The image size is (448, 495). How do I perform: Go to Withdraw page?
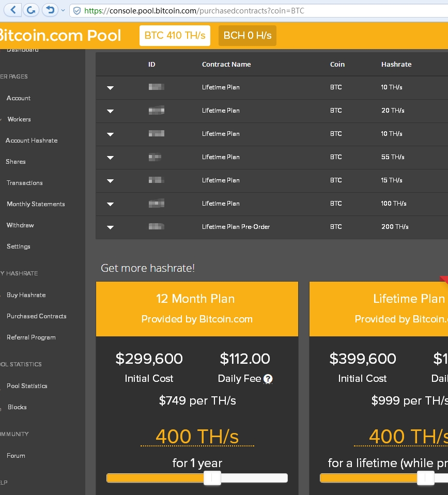pos(20,225)
